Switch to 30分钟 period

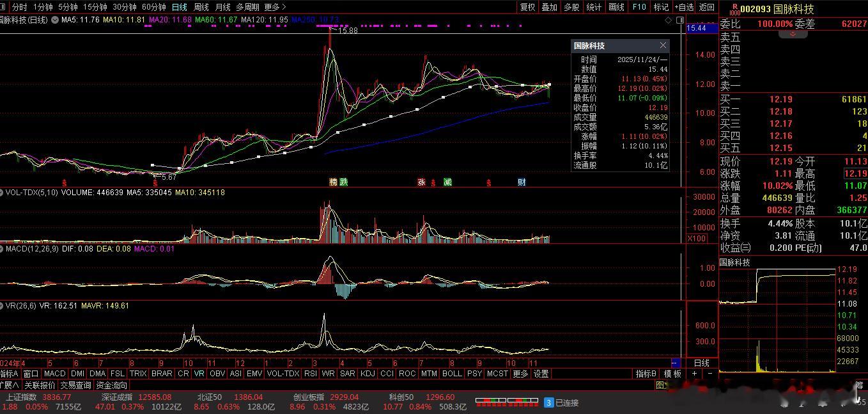click(125, 7)
